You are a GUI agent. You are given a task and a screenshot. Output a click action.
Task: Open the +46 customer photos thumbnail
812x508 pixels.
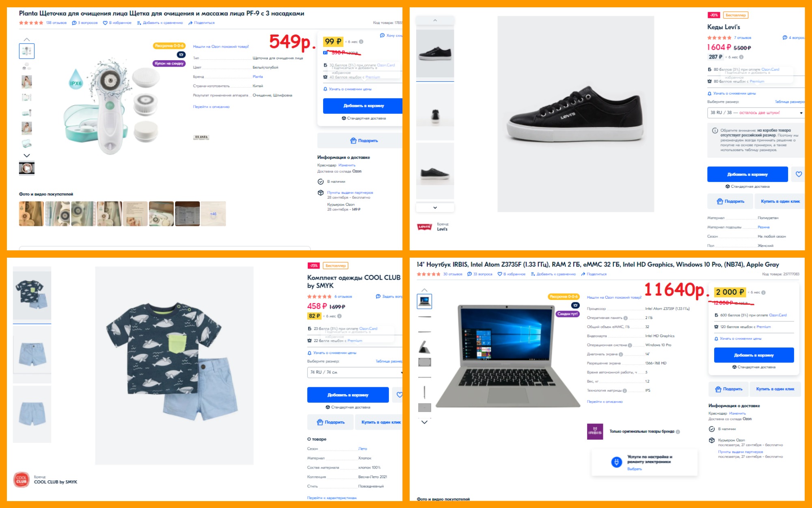tap(213, 214)
